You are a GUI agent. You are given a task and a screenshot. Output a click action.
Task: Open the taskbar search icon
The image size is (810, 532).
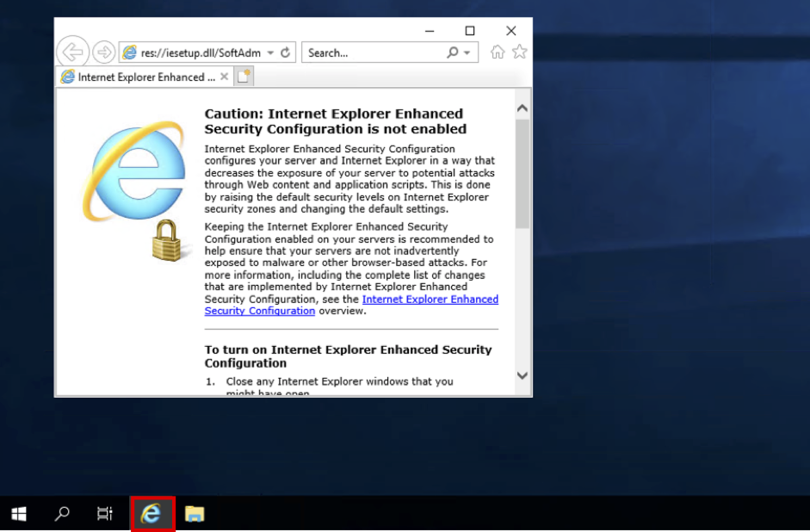[62, 514]
